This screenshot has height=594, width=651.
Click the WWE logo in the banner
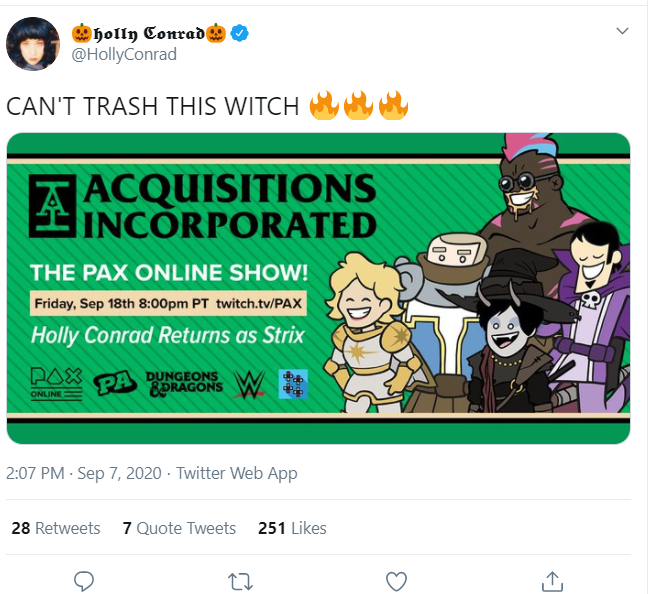pyautogui.click(x=249, y=384)
